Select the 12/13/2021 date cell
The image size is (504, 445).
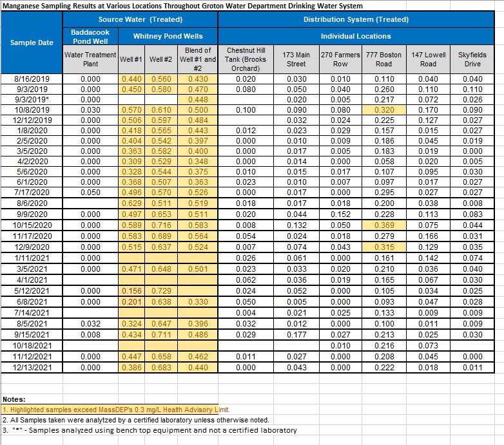coord(32,367)
